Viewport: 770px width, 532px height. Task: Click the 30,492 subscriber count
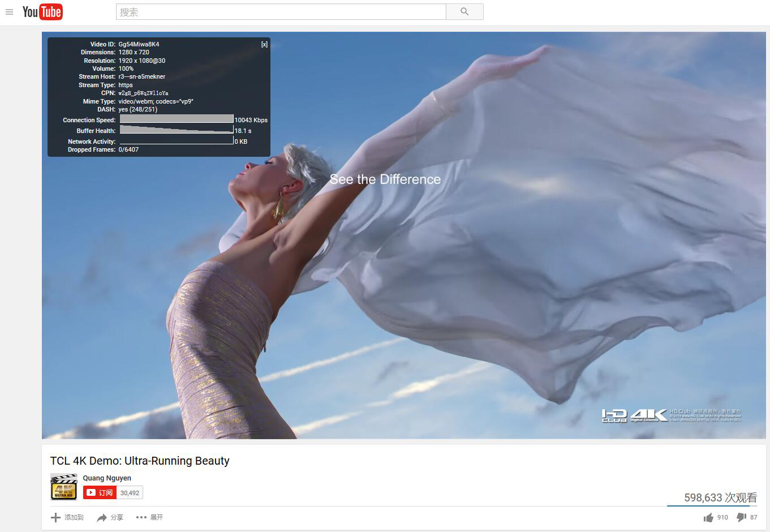(x=130, y=493)
